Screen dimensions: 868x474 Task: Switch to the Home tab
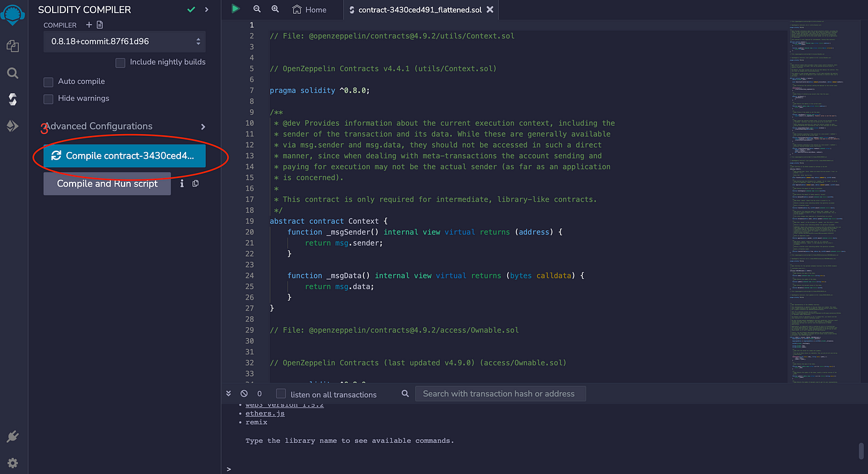pyautogui.click(x=309, y=9)
